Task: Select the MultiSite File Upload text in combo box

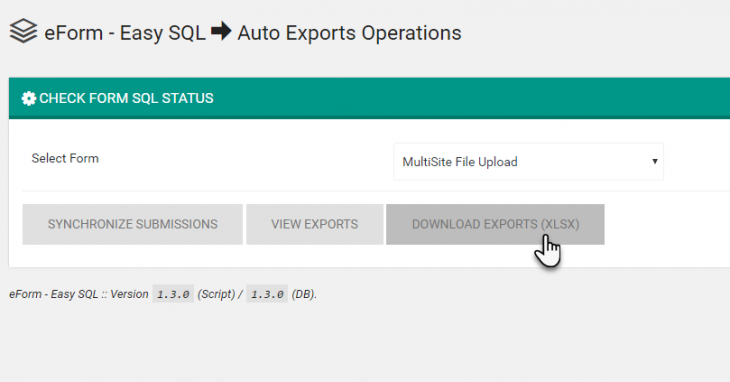Action: [x=460, y=162]
